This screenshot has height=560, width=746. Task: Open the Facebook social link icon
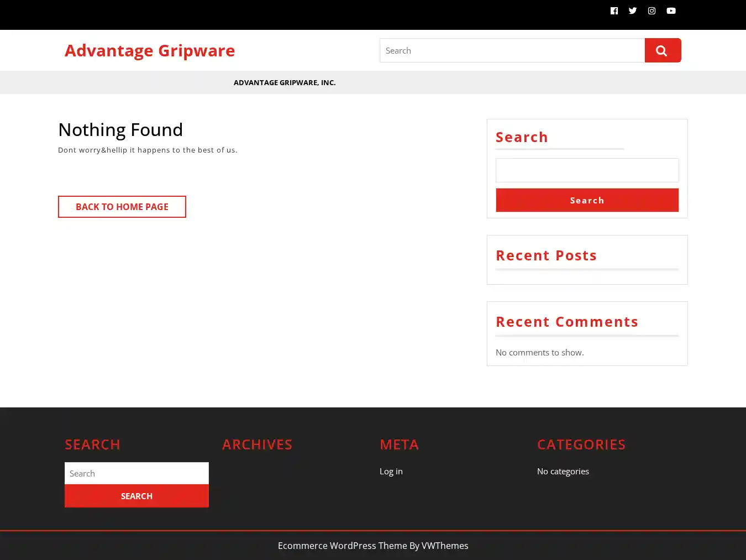pos(614,11)
